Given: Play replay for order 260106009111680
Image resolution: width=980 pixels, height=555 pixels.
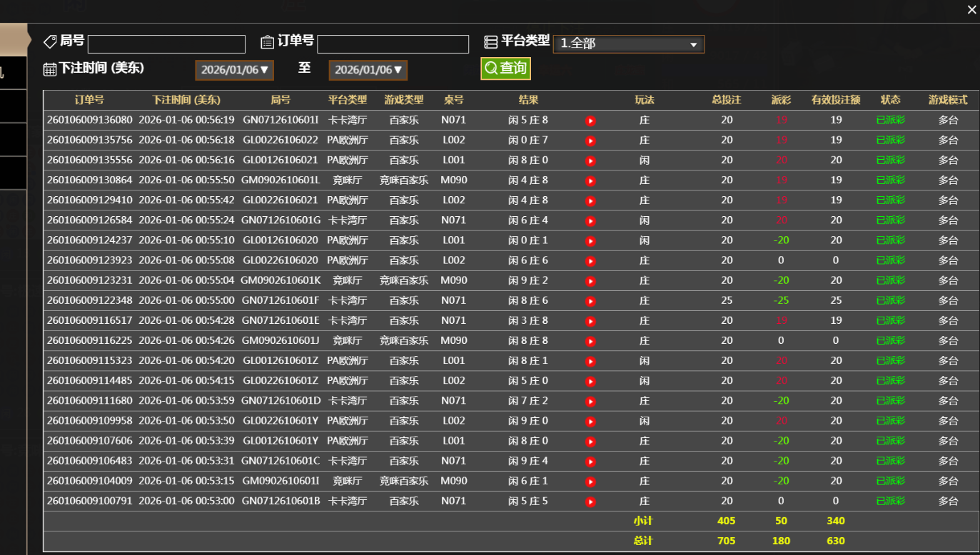Looking at the screenshot, I should 590,402.
